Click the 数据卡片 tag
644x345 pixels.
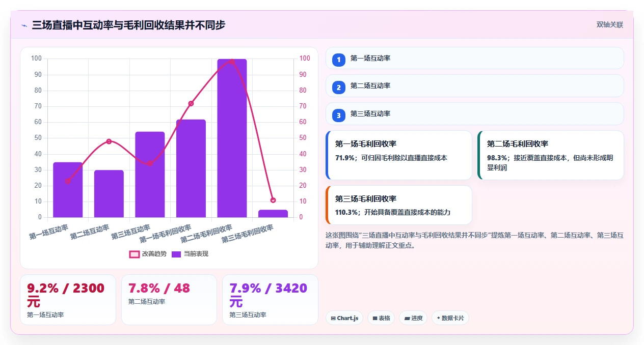point(450,318)
